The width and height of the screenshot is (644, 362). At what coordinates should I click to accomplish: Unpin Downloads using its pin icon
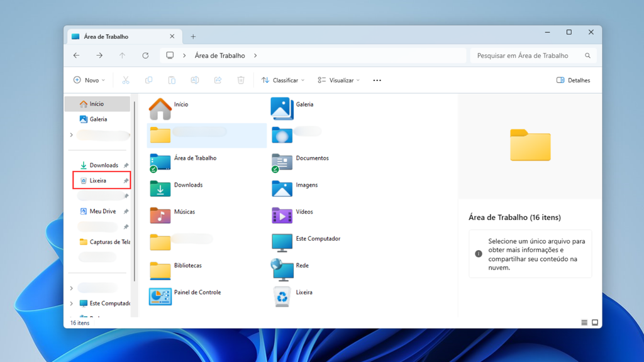[x=126, y=165]
